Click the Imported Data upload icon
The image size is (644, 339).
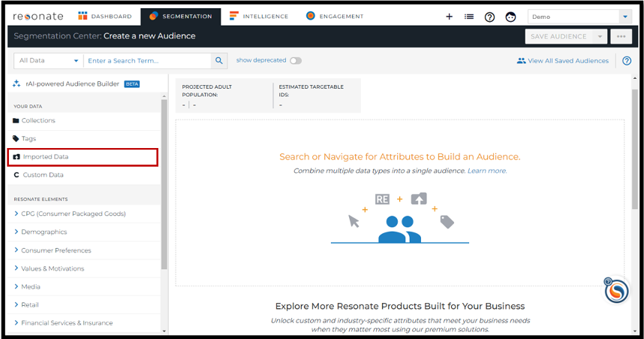pyautogui.click(x=17, y=157)
